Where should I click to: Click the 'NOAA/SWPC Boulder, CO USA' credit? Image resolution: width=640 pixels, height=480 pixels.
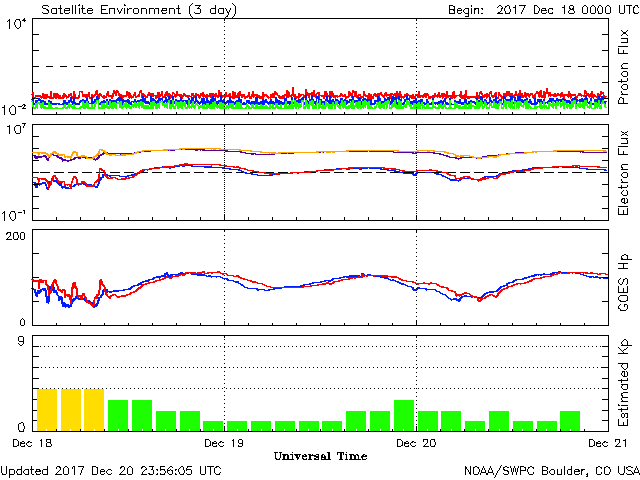point(552,471)
